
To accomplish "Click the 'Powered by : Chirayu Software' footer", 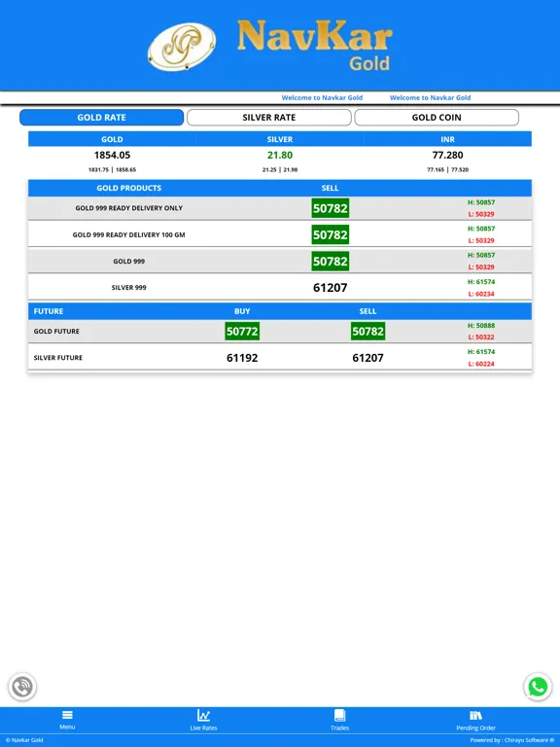I will coord(512,740).
